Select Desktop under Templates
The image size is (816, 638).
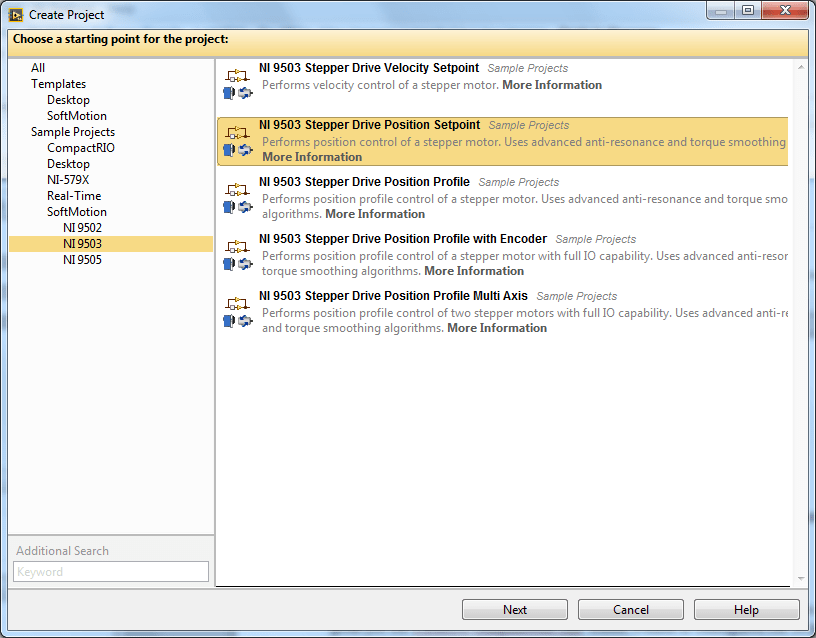coord(68,100)
